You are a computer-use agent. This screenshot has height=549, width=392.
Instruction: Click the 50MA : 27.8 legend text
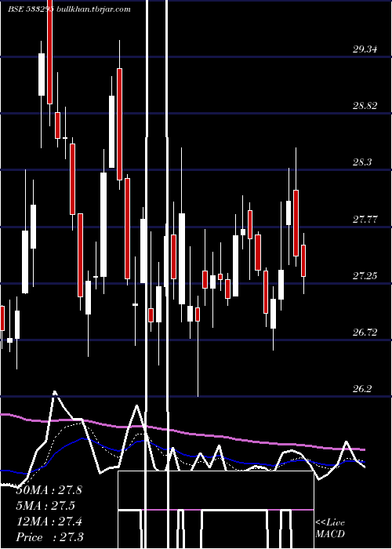point(49,490)
